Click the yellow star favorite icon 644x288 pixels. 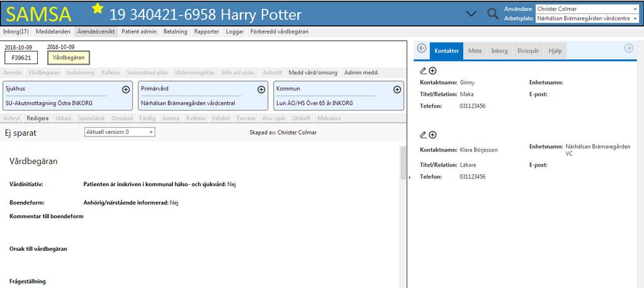pos(98,8)
